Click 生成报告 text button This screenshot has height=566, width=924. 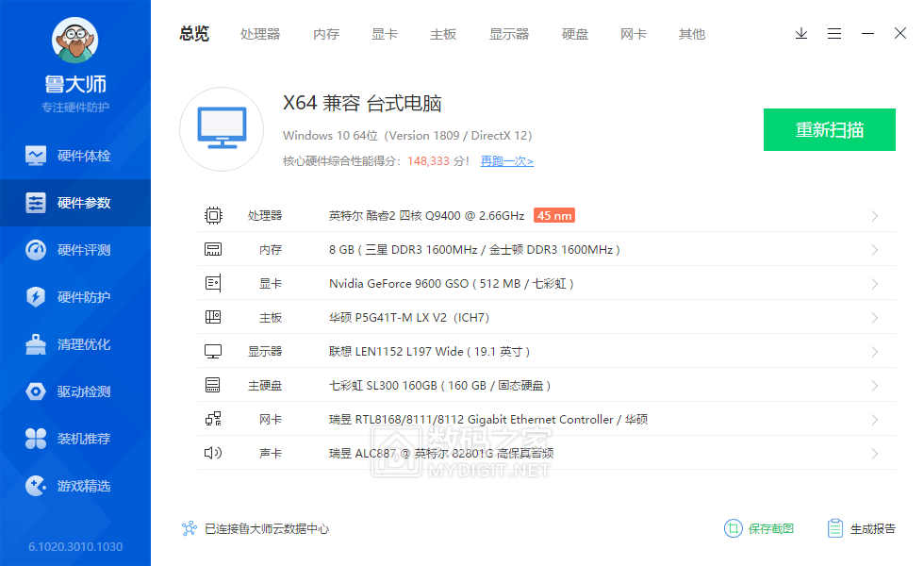pyautogui.click(x=873, y=529)
